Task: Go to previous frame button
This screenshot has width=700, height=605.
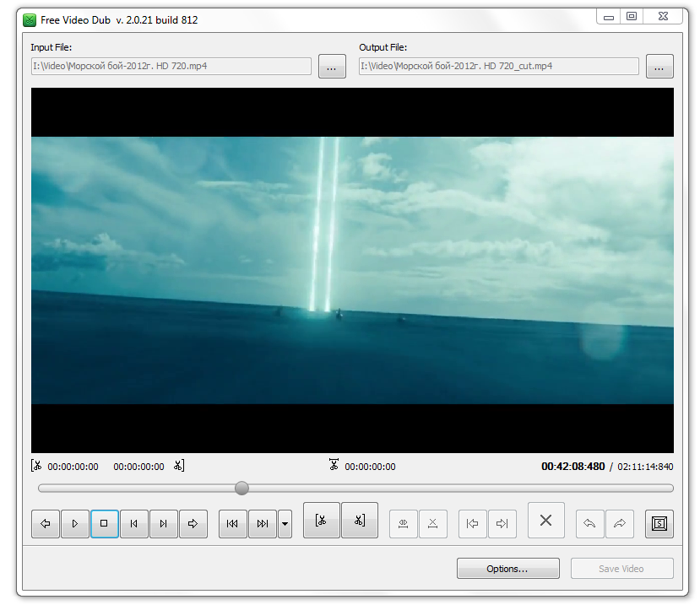Action: tap(134, 524)
